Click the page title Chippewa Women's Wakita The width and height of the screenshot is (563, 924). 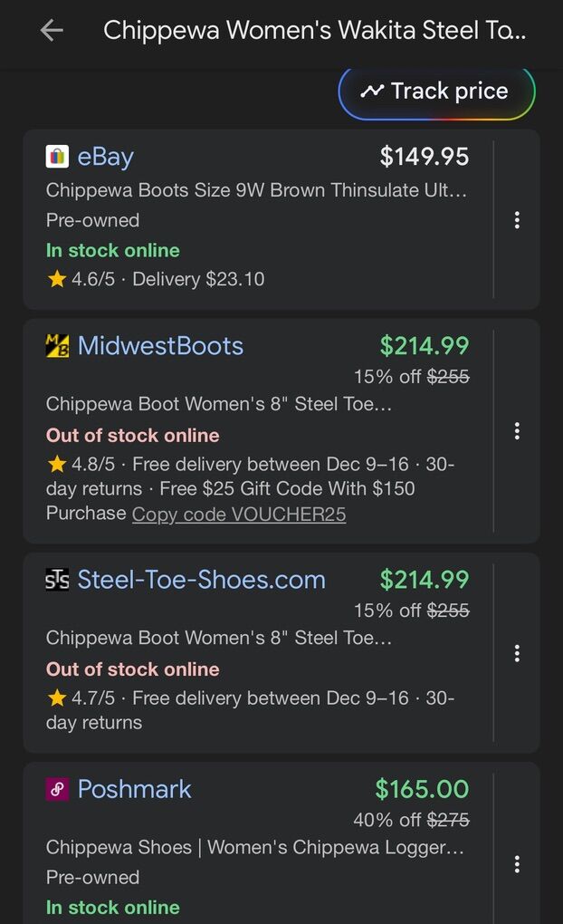point(313,31)
